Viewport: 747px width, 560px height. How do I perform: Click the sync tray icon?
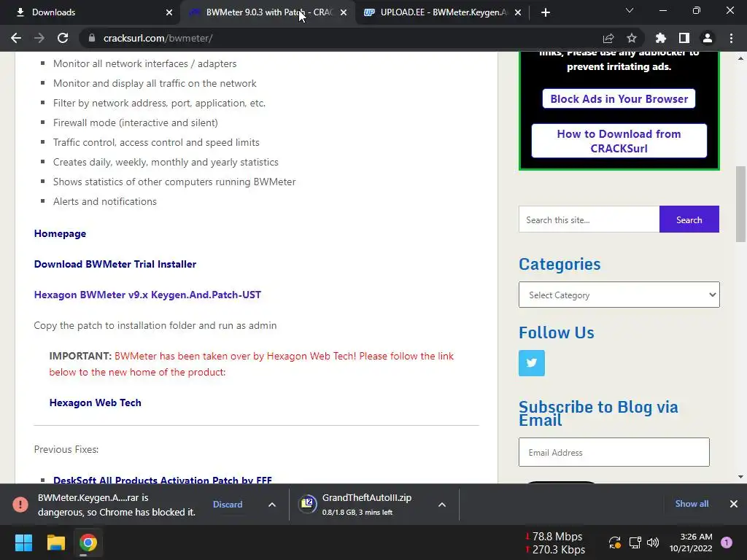pos(614,542)
